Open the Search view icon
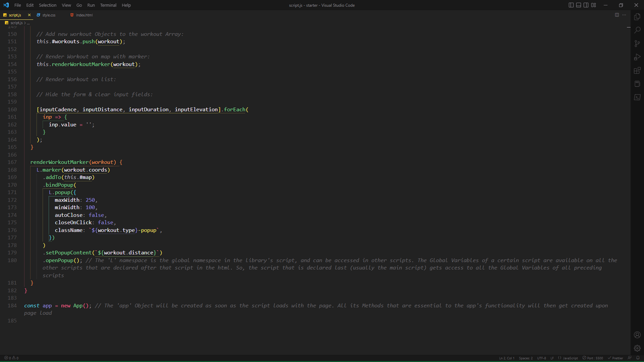Viewport: 644px width, 362px height. (637, 30)
